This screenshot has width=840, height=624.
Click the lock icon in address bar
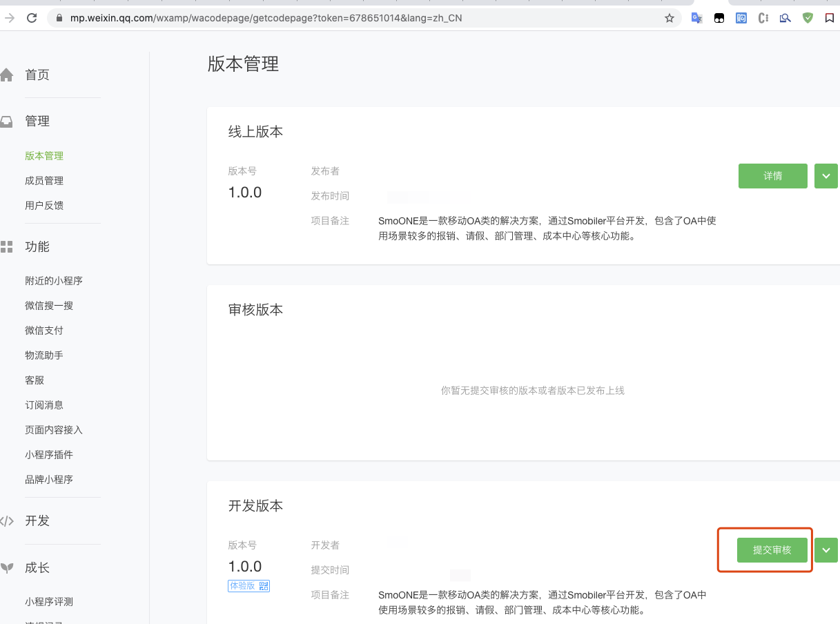[x=59, y=19]
